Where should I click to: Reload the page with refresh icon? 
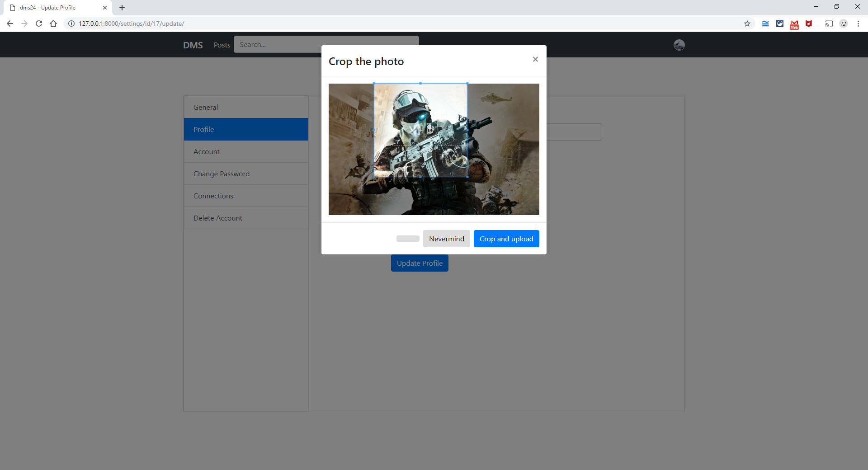tap(39, 23)
